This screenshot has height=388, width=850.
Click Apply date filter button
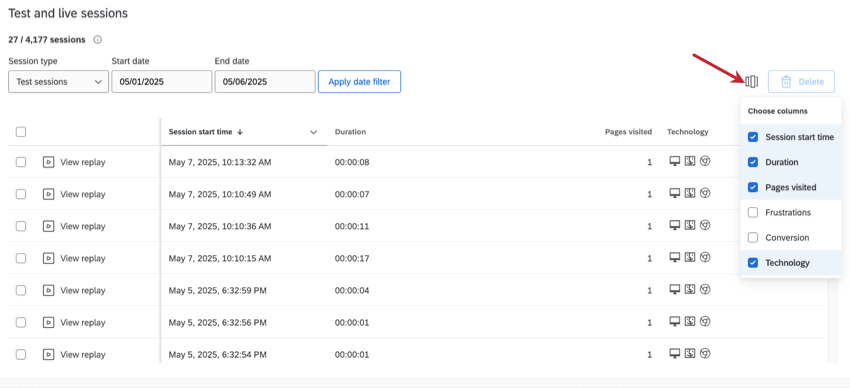click(359, 82)
